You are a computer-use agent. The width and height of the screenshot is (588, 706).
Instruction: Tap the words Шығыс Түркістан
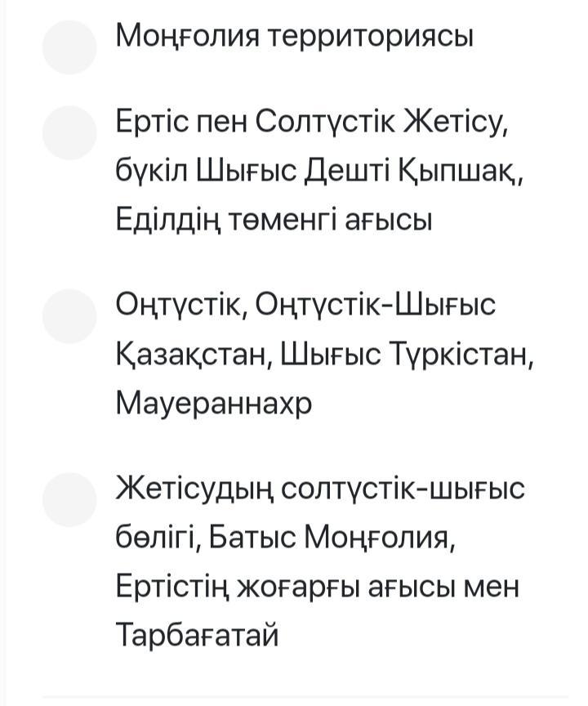point(407,355)
